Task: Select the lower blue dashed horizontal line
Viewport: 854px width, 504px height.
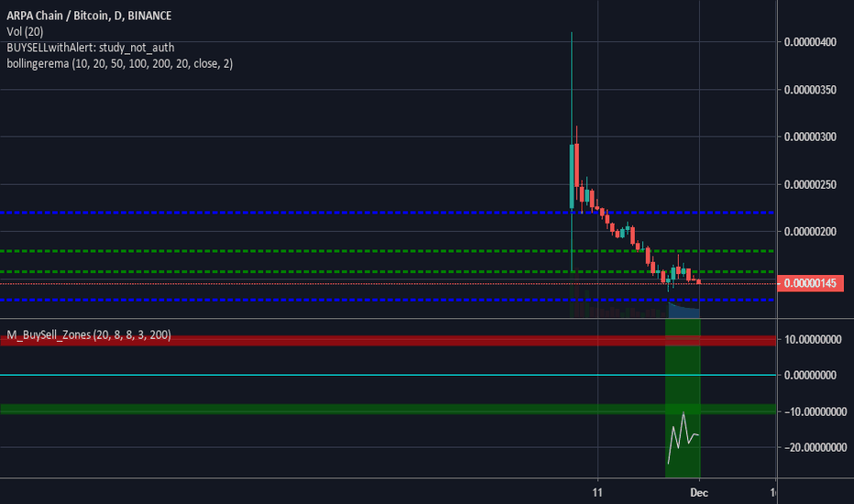Action: coord(387,300)
